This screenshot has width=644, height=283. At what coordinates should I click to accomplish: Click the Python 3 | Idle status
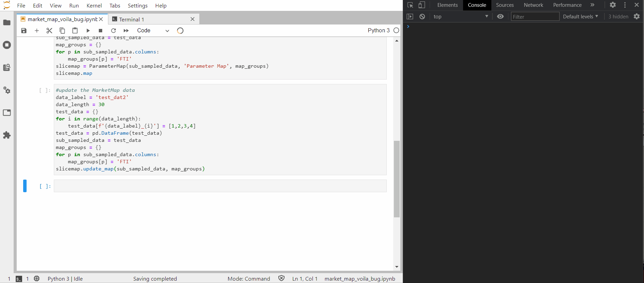(65, 279)
